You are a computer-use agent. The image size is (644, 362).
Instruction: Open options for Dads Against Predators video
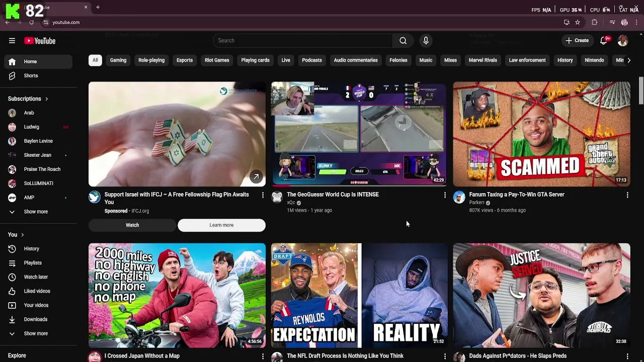[x=627, y=356]
